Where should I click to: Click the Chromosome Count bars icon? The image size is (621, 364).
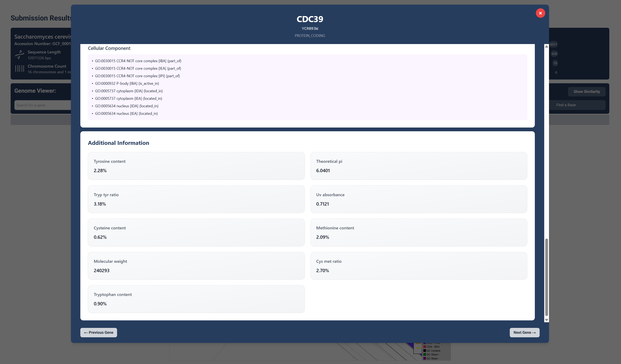19,68
